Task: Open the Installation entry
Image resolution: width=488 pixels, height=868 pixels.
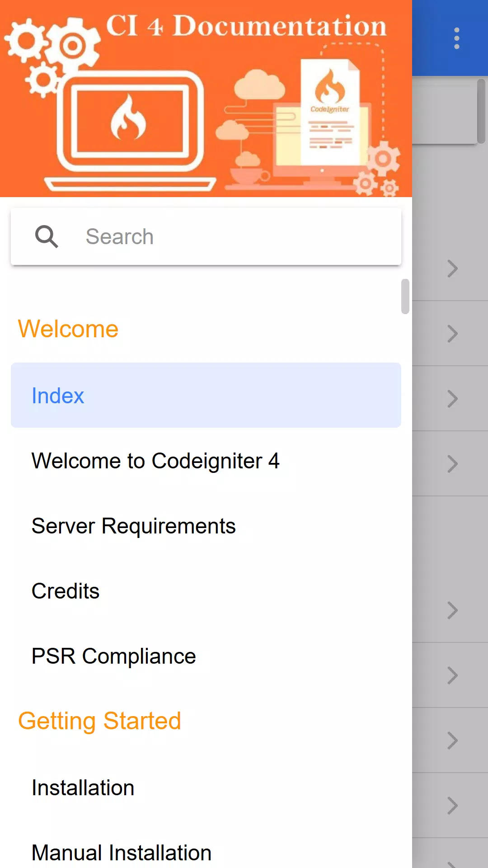Action: pyautogui.click(x=206, y=788)
